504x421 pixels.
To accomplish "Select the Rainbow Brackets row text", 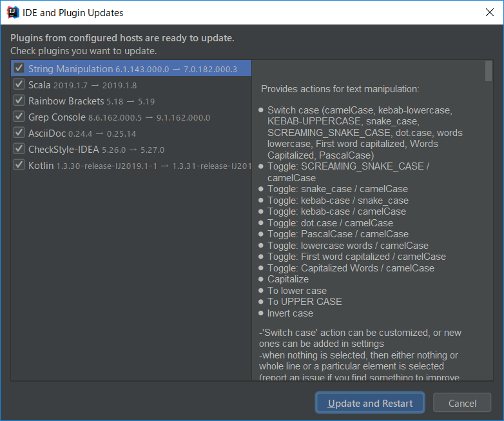I will (x=92, y=101).
